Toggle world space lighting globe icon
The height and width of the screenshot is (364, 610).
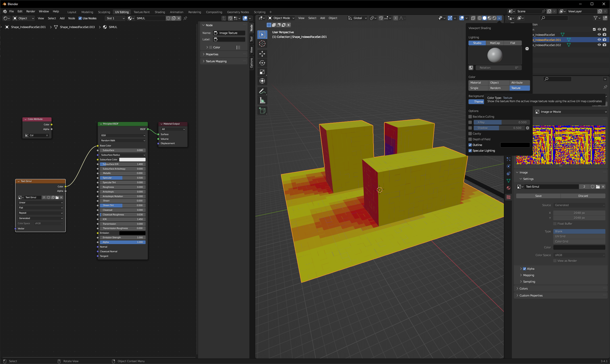pyautogui.click(x=471, y=68)
